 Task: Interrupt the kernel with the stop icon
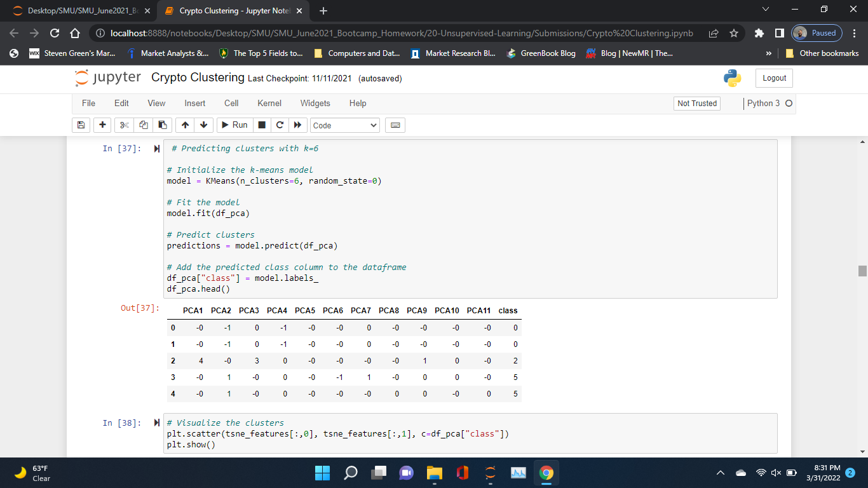(x=261, y=125)
